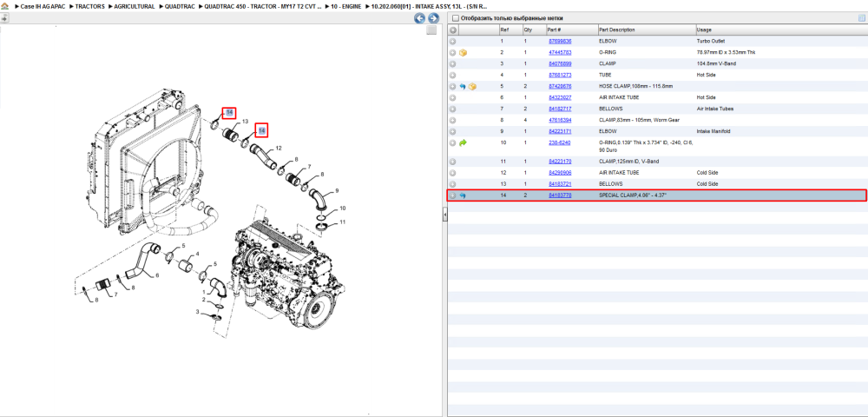Sort the table by the Part # column header
Viewport: 868px width, 417px height.
[x=571, y=30]
